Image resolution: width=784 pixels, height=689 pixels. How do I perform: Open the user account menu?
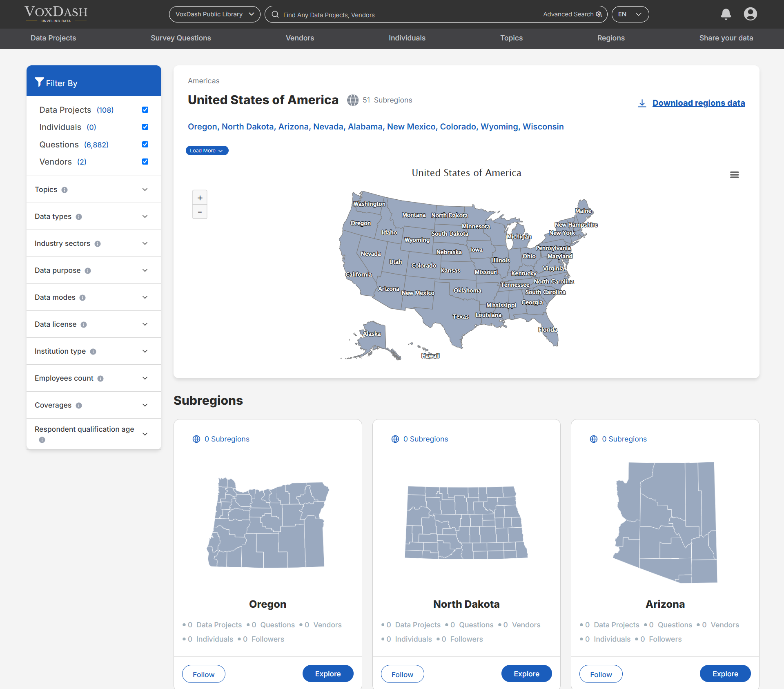[751, 14]
